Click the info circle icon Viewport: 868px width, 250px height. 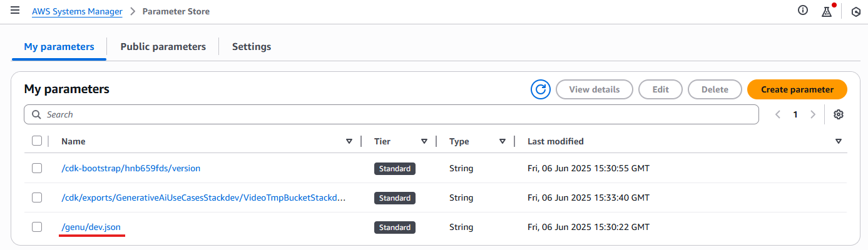pos(803,11)
